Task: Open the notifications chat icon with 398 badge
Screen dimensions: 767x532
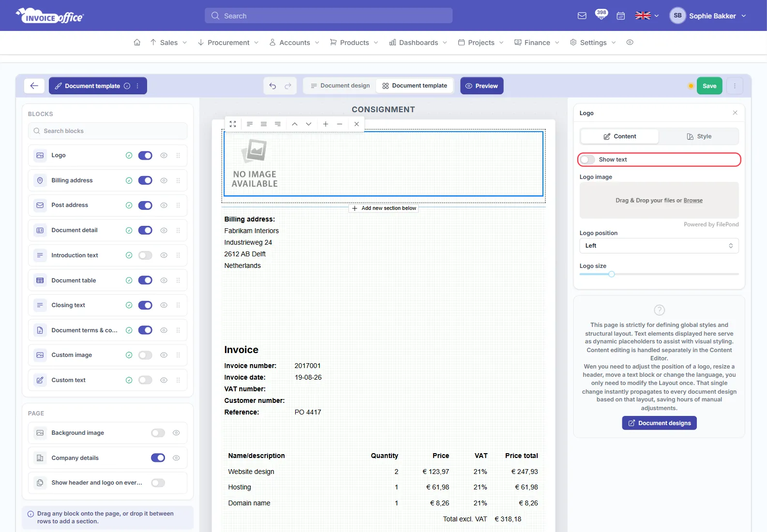Action: (602, 15)
